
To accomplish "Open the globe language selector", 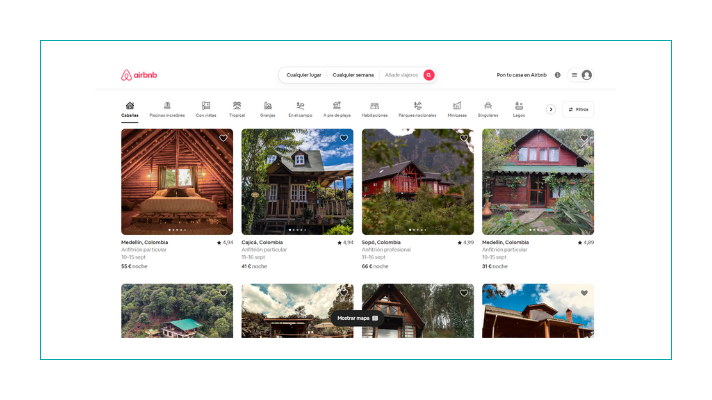I will pyautogui.click(x=558, y=75).
